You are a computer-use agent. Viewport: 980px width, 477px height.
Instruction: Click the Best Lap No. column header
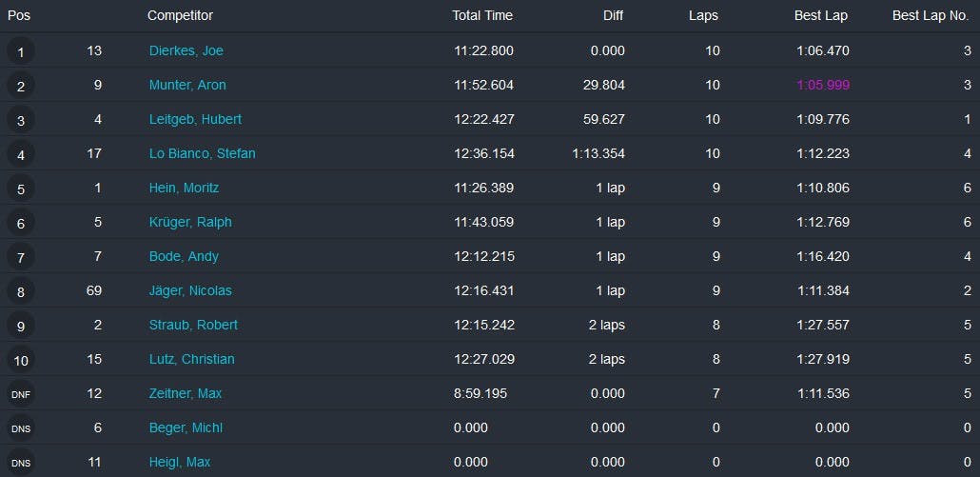930,15
